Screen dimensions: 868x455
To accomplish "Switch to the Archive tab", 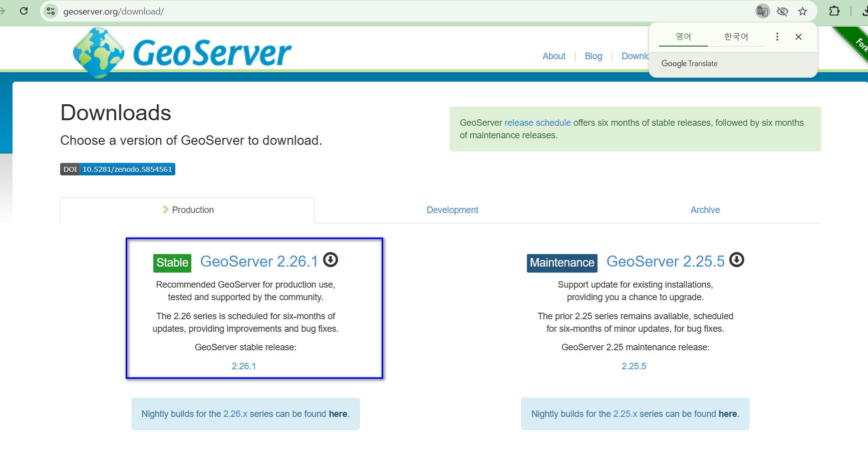I will click(x=705, y=210).
